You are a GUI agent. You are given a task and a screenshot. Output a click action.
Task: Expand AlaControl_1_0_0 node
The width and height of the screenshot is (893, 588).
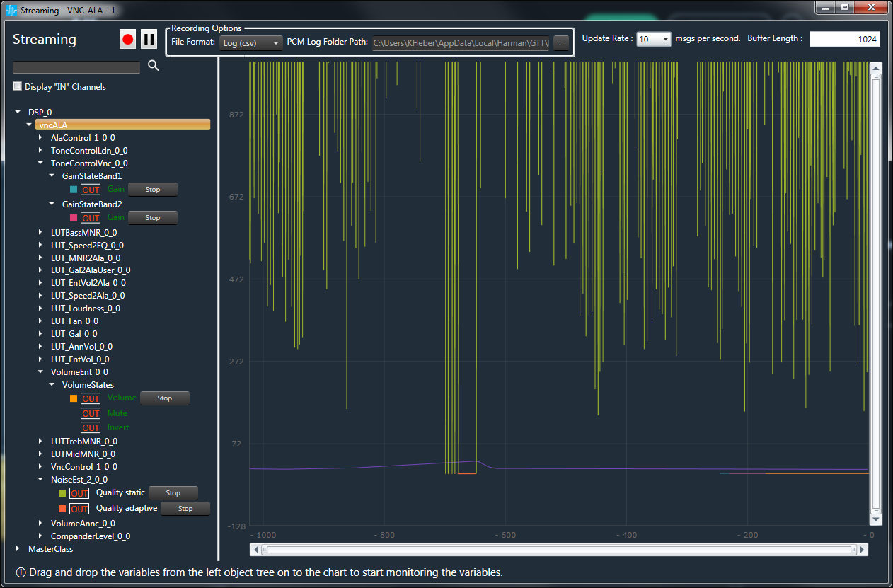(x=40, y=138)
